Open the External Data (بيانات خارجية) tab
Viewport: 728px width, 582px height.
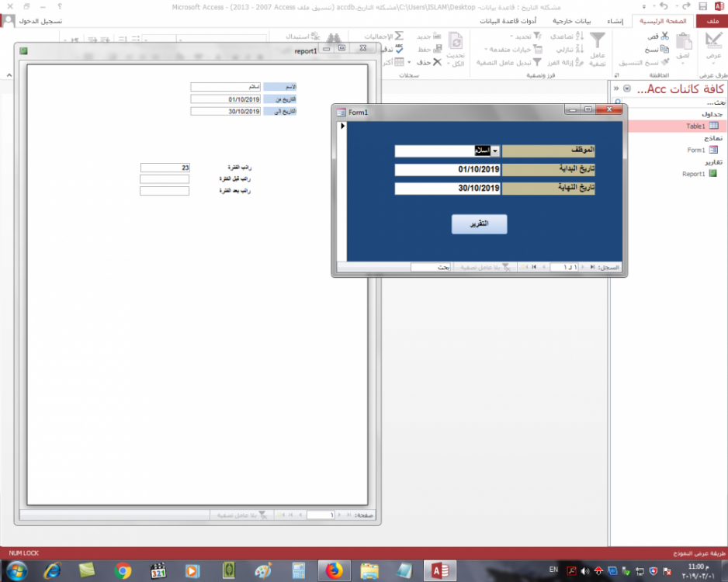coord(564,21)
